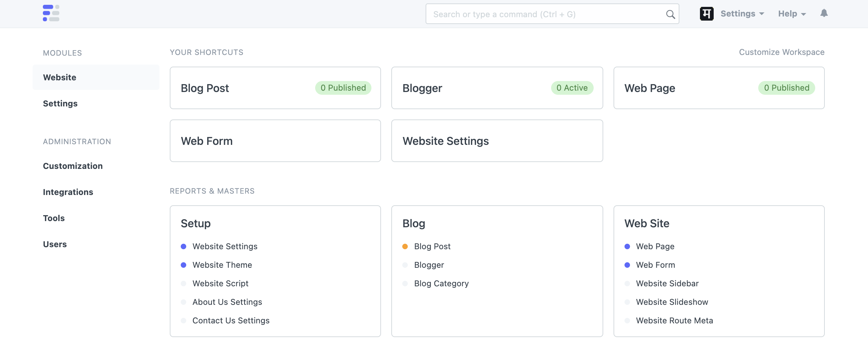Focus the search or command input
The height and width of the screenshot is (345, 868).
click(547, 14)
